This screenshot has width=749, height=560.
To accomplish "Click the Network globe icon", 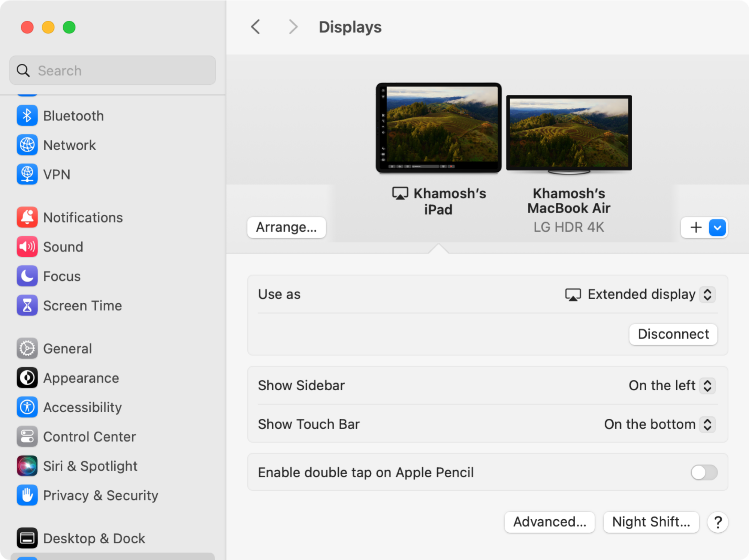I will pos(27,145).
